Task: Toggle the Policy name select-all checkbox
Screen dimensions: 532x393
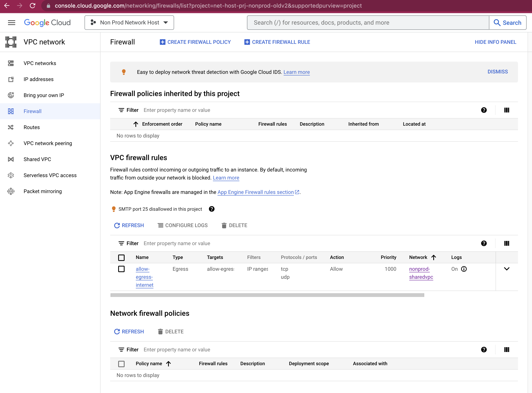Action: [121, 364]
